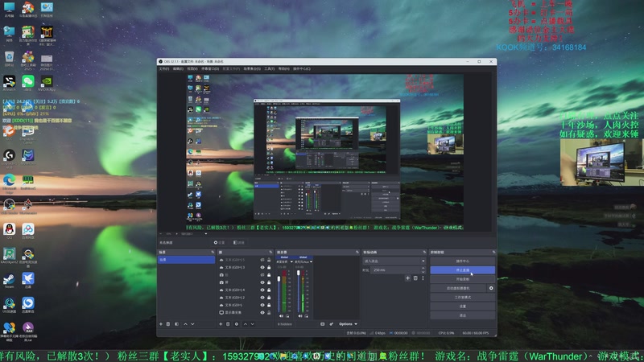This screenshot has height=362, width=644.
Task: Open NVIDIA App desktop icon
Action: pyautogui.click(x=47, y=83)
